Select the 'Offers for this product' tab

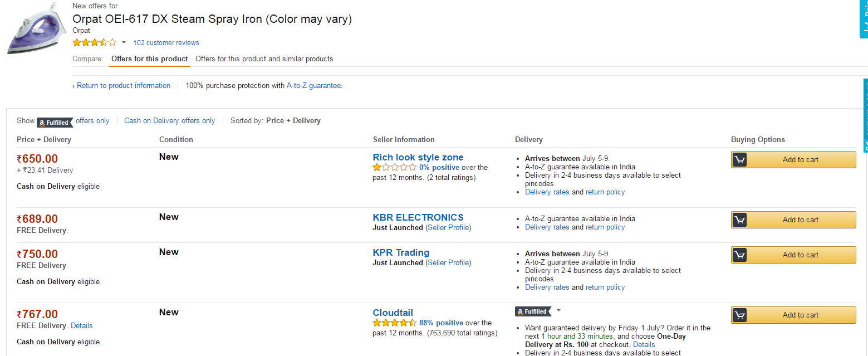pyautogui.click(x=150, y=58)
